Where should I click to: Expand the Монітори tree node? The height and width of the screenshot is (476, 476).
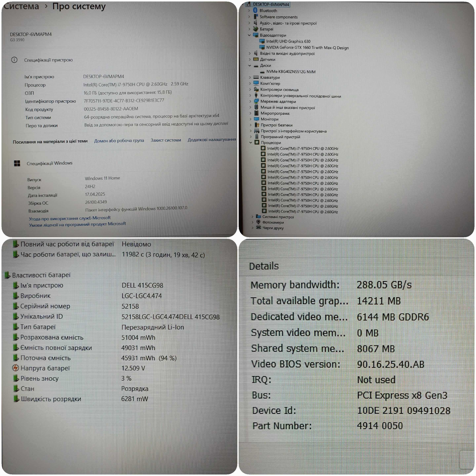tap(250, 119)
